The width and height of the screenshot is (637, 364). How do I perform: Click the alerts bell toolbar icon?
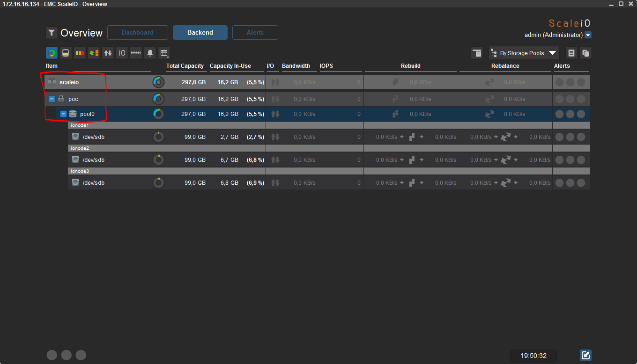tap(150, 53)
